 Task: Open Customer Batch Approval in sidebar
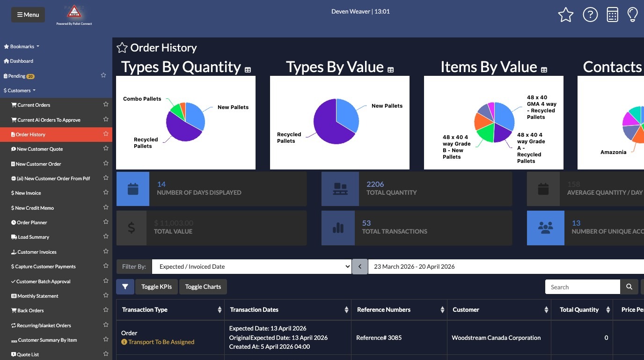[x=41, y=281]
